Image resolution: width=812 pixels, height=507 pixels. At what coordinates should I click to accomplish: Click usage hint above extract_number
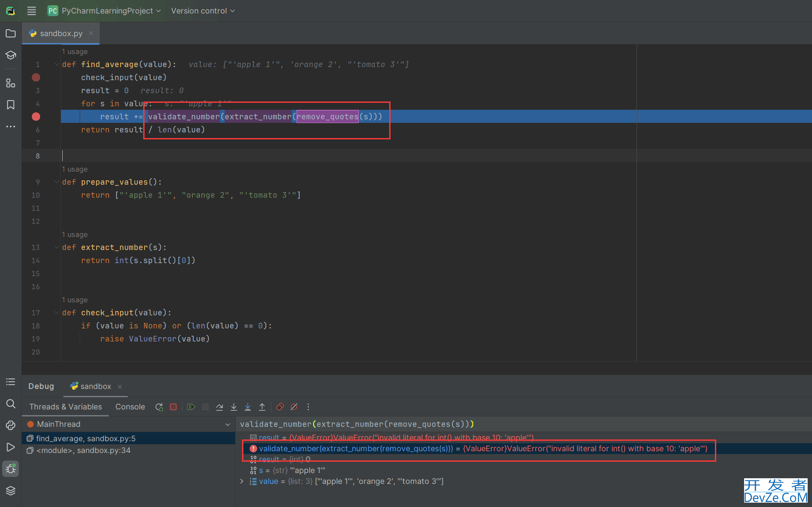click(x=74, y=234)
